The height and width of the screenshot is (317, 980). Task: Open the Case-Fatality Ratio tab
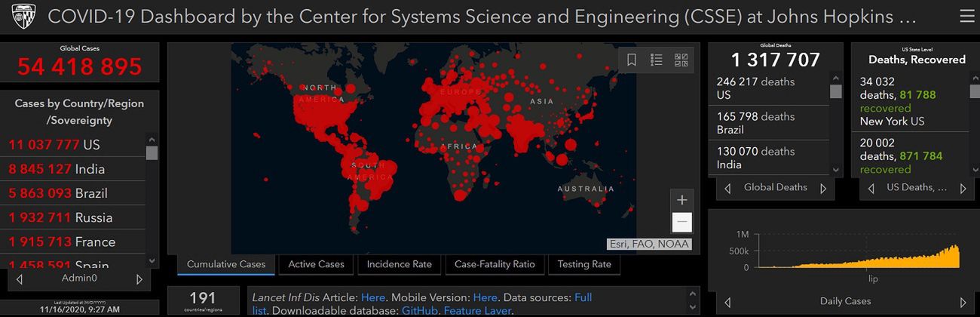click(x=495, y=264)
